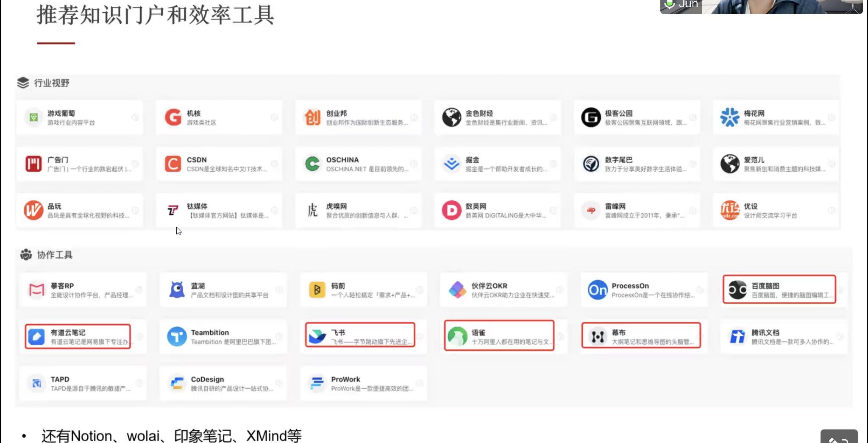Click the 梅花网 blue snowflake icon
868x443 pixels.
[x=729, y=117]
